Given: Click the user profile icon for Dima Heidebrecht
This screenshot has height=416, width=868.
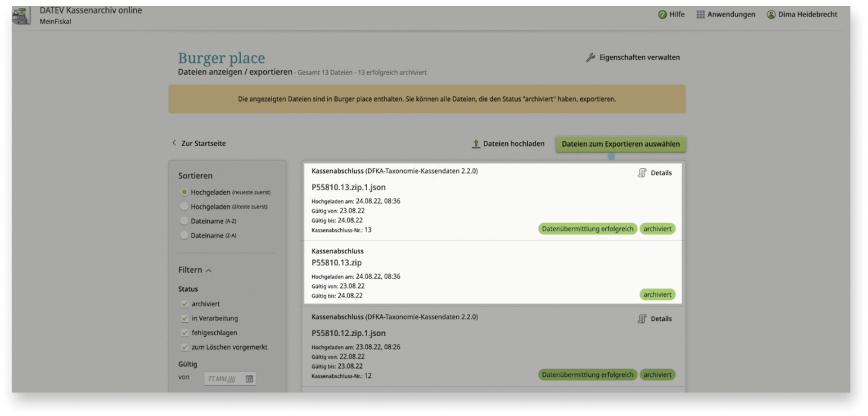Looking at the screenshot, I should pyautogui.click(x=771, y=15).
